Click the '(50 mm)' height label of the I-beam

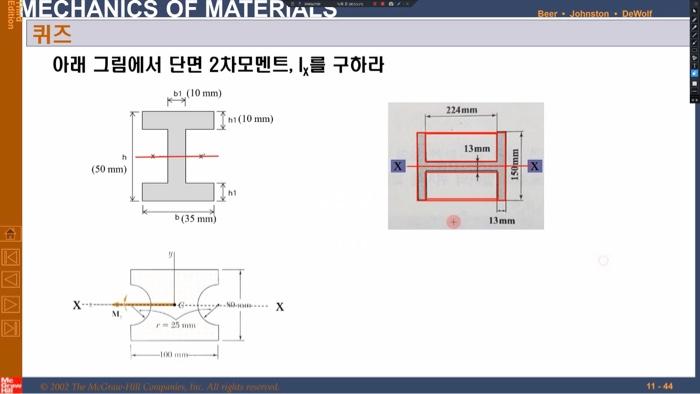click(x=109, y=169)
